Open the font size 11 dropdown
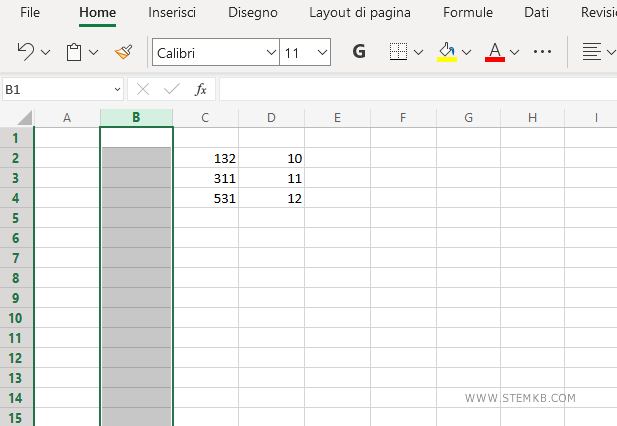Viewport: 617px width, 426px height. pyautogui.click(x=321, y=52)
